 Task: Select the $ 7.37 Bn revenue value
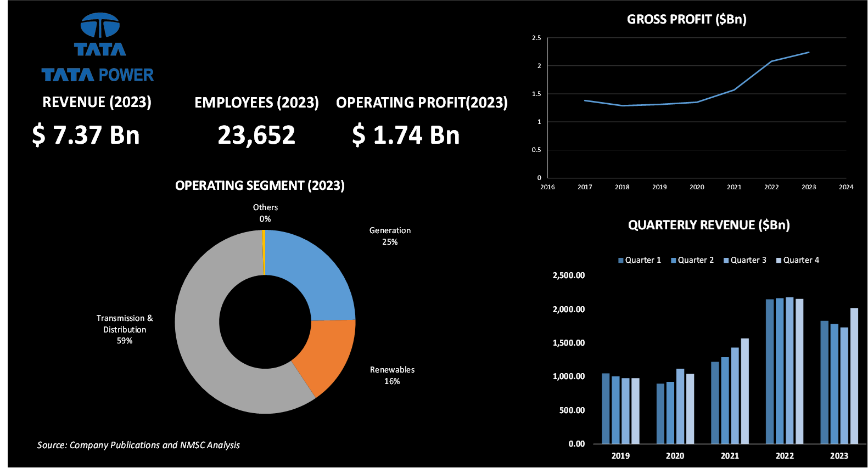[x=86, y=135]
